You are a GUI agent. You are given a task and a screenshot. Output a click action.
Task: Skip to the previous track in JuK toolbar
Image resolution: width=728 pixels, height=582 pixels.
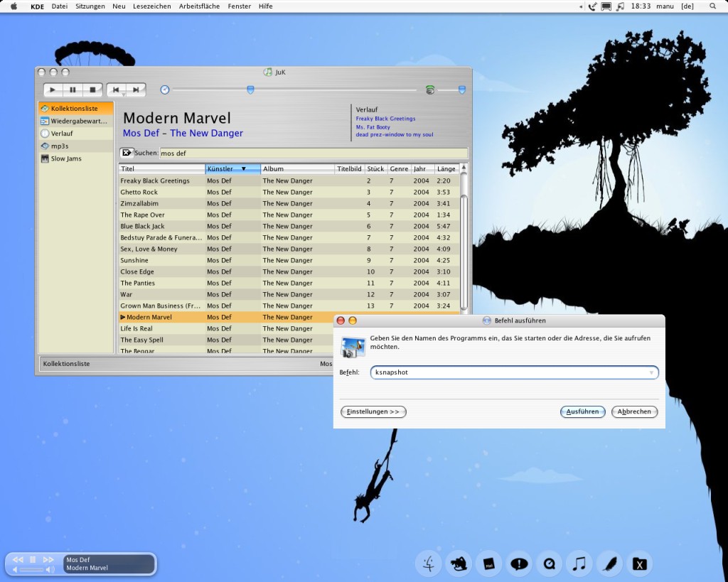click(x=116, y=90)
